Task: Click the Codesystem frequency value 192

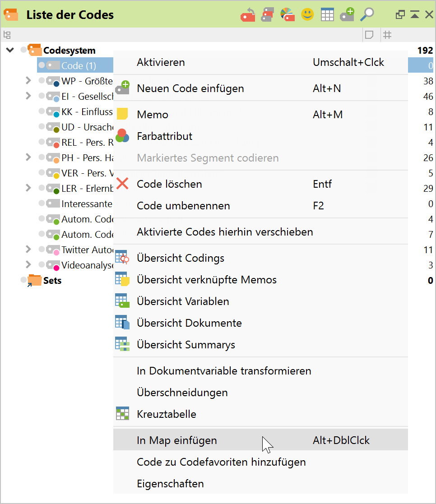Action: (x=425, y=51)
